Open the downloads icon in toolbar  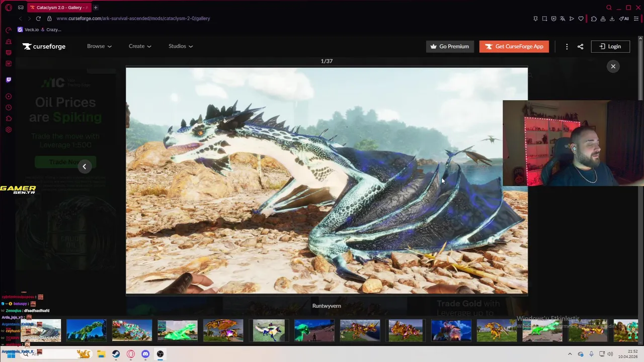click(x=612, y=19)
